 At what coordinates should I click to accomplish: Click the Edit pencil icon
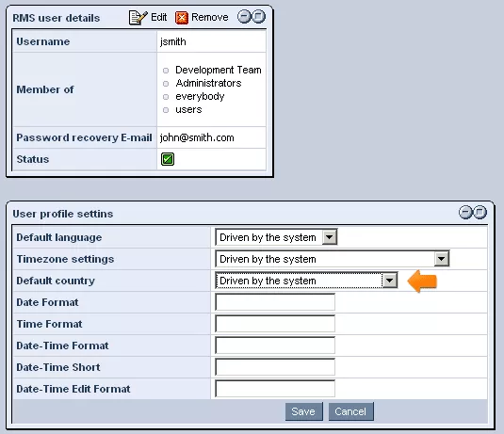coord(138,17)
